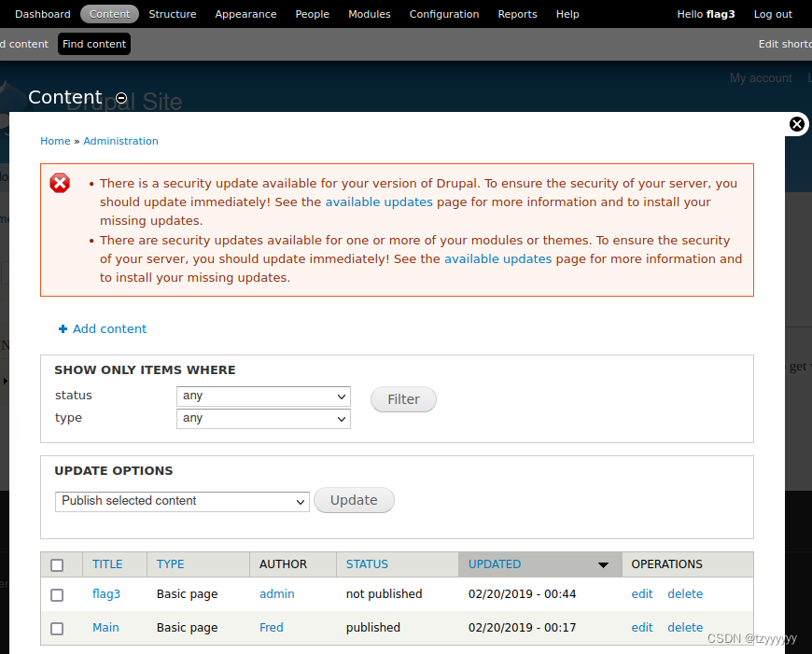The height and width of the screenshot is (654, 812).
Task: Open the Fred author link
Action: coord(272,628)
